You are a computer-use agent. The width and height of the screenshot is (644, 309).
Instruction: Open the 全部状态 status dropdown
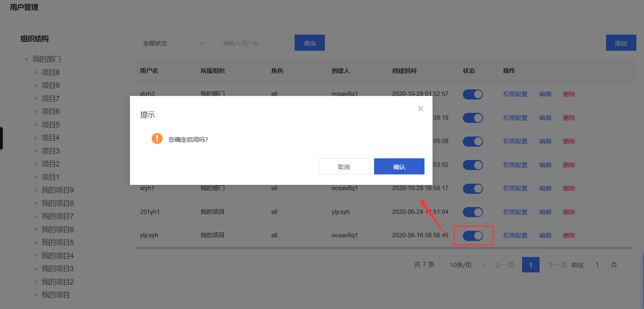(x=173, y=43)
